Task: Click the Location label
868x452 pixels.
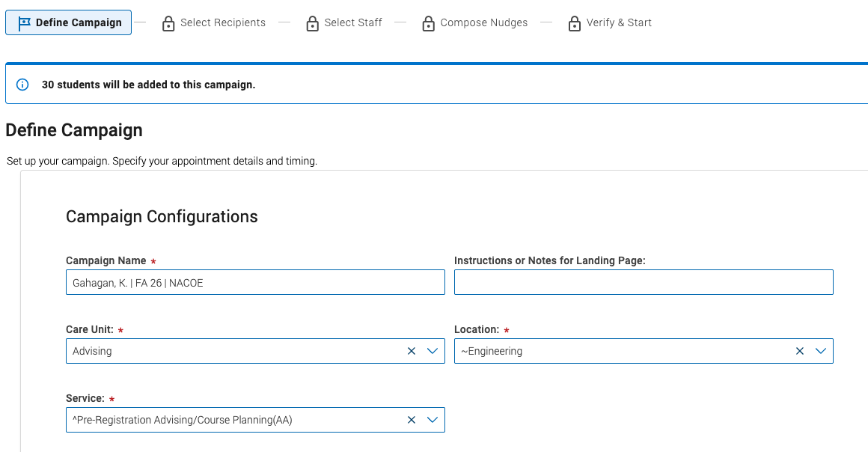Action: click(477, 329)
